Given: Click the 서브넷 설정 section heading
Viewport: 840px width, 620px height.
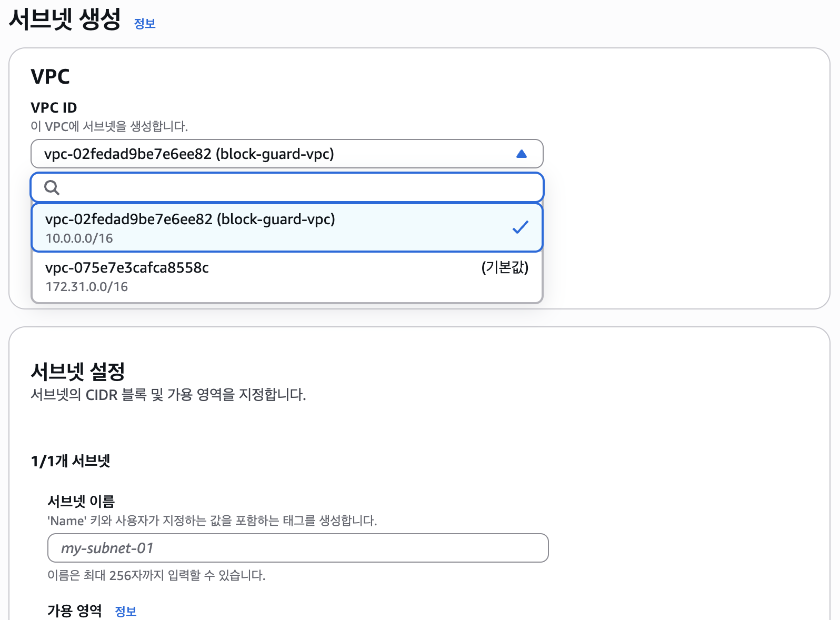Looking at the screenshot, I should pyautogui.click(x=78, y=372).
